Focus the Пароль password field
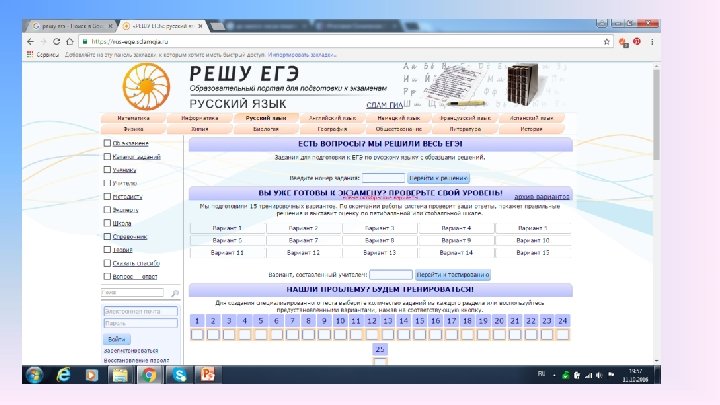 [141, 323]
